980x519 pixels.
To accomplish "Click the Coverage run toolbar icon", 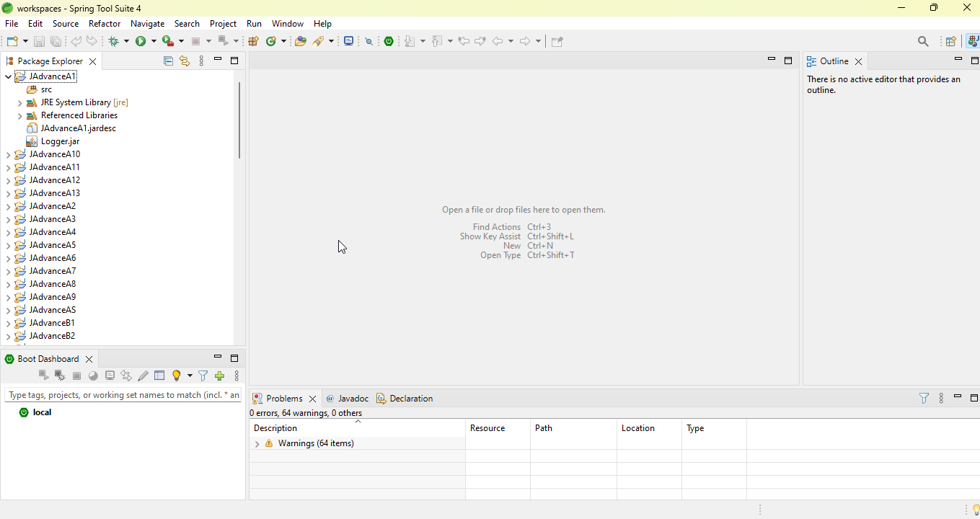I will (167, 41).
